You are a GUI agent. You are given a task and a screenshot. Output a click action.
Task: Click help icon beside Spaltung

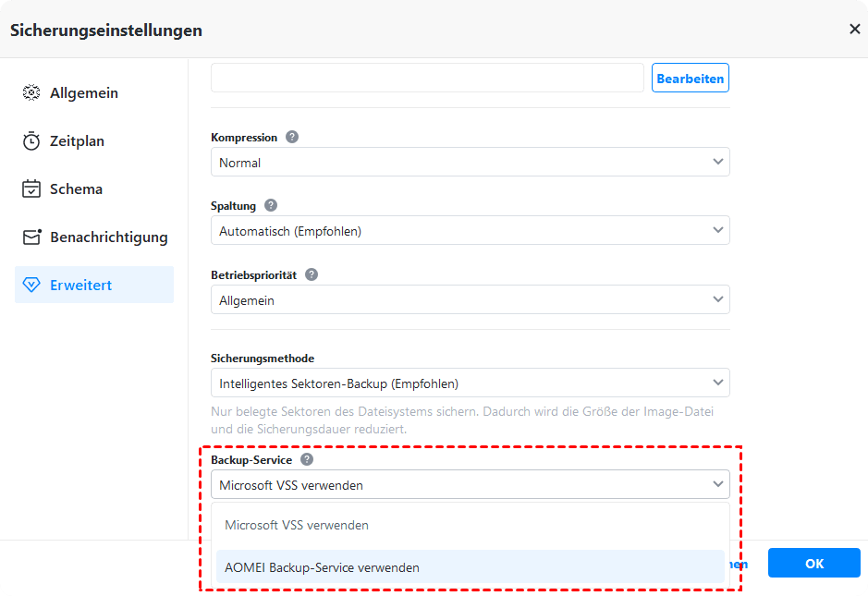tap(271, 205)
